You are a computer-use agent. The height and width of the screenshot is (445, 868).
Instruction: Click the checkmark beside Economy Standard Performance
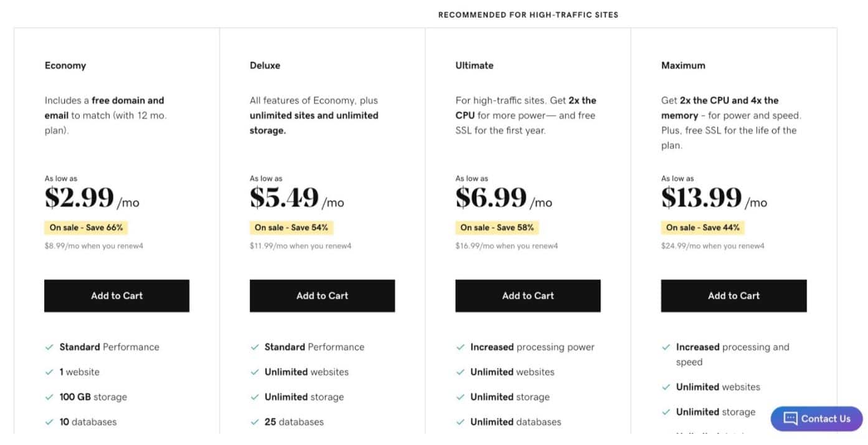point(49,347)
